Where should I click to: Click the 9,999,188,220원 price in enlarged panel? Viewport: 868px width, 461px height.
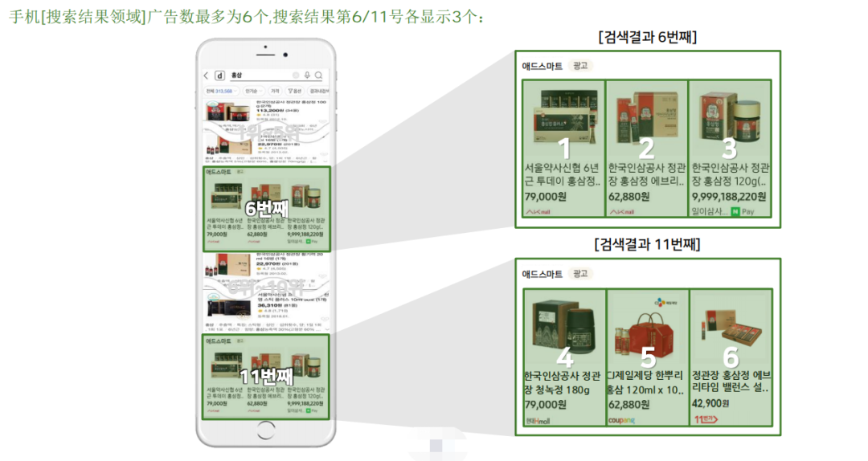pos(729,197)
